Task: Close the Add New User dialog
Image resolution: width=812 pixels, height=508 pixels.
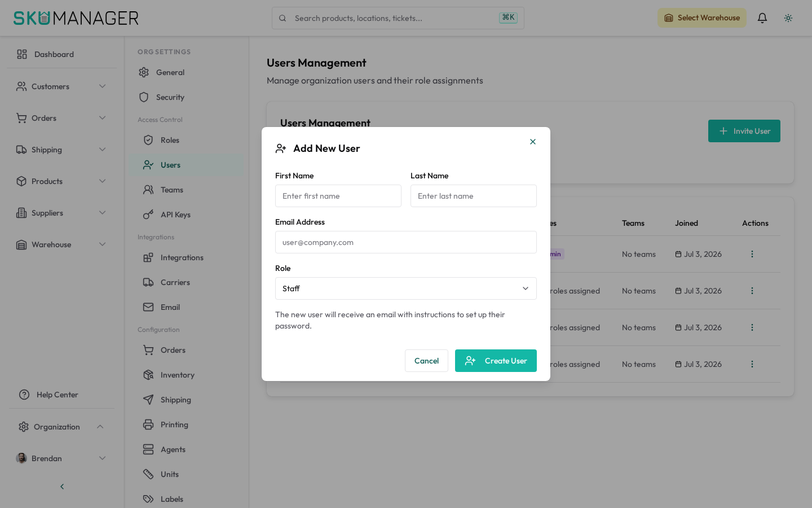Action: pyautogui.click(x=533, y=142)
